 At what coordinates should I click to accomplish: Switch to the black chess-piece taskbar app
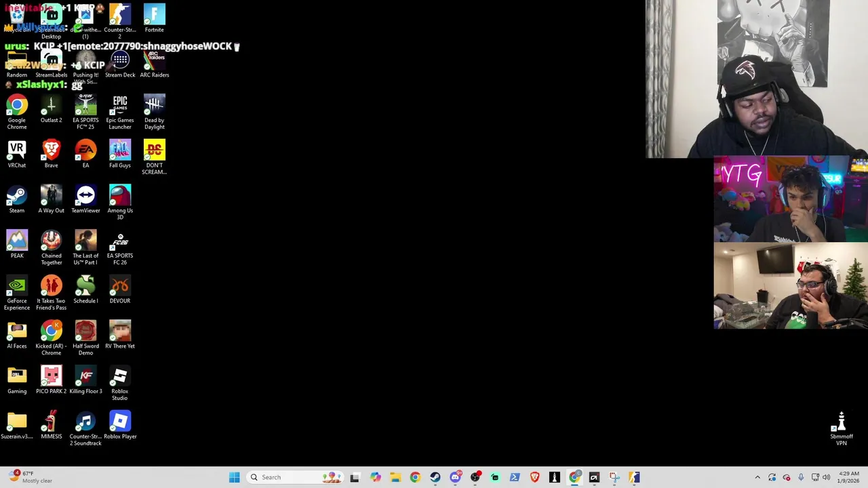(555, 477)
